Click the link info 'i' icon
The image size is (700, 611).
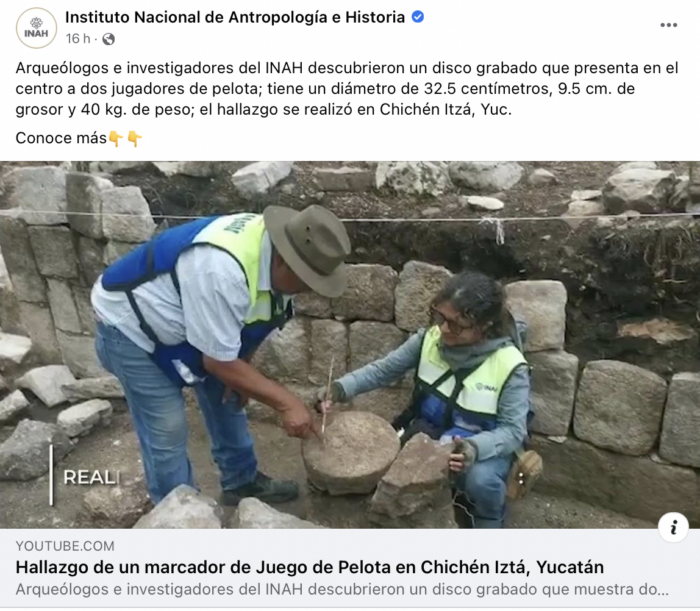[x=673, y=527]
